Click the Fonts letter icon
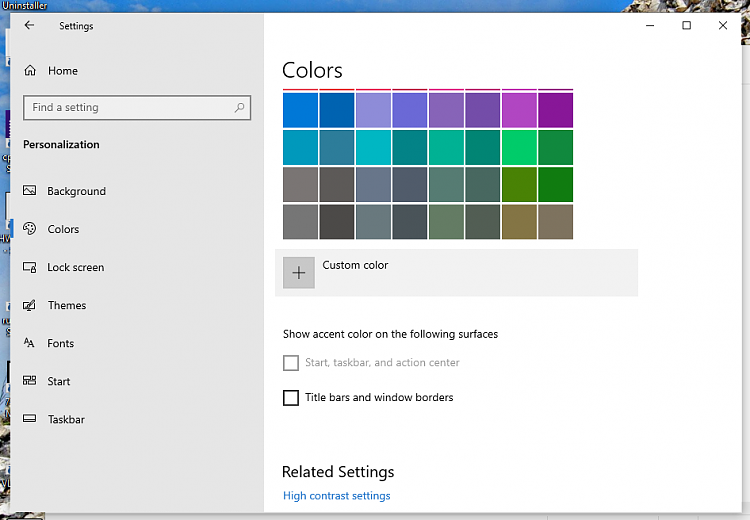The height and width of the screenshot is (520, 750). pyautogui.click(x=29, y=343)
